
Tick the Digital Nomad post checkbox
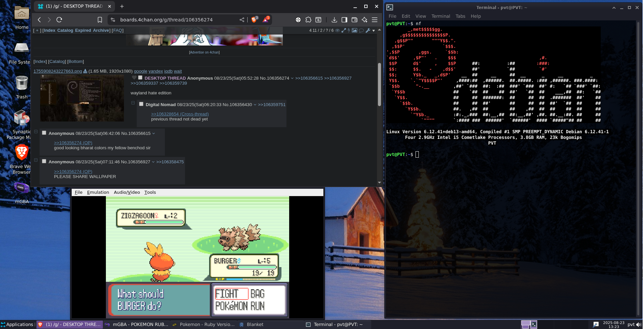tap(141, 104)
